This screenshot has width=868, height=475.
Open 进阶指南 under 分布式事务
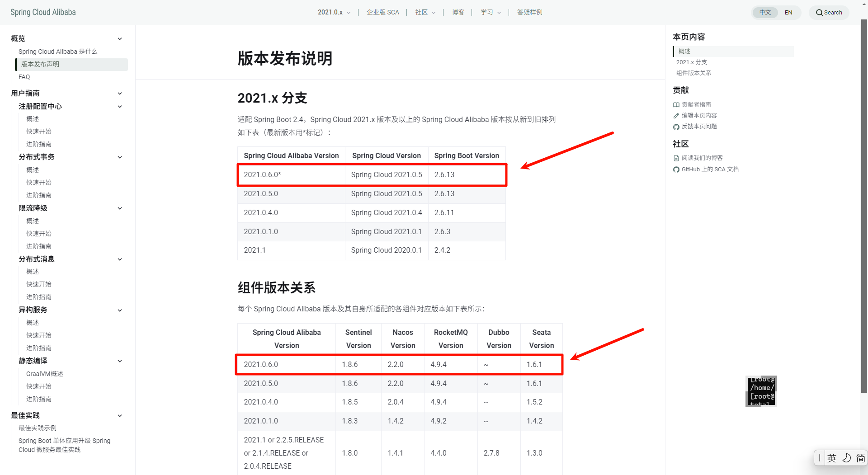(x=39, y=195)
